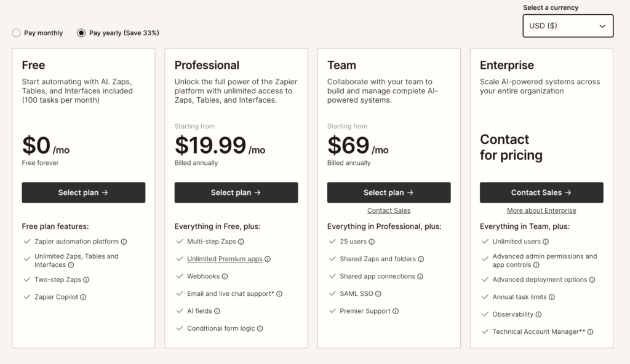Click info icon next to Webhooks
This screenshot has width=630, height=364.
coord(225,277)
